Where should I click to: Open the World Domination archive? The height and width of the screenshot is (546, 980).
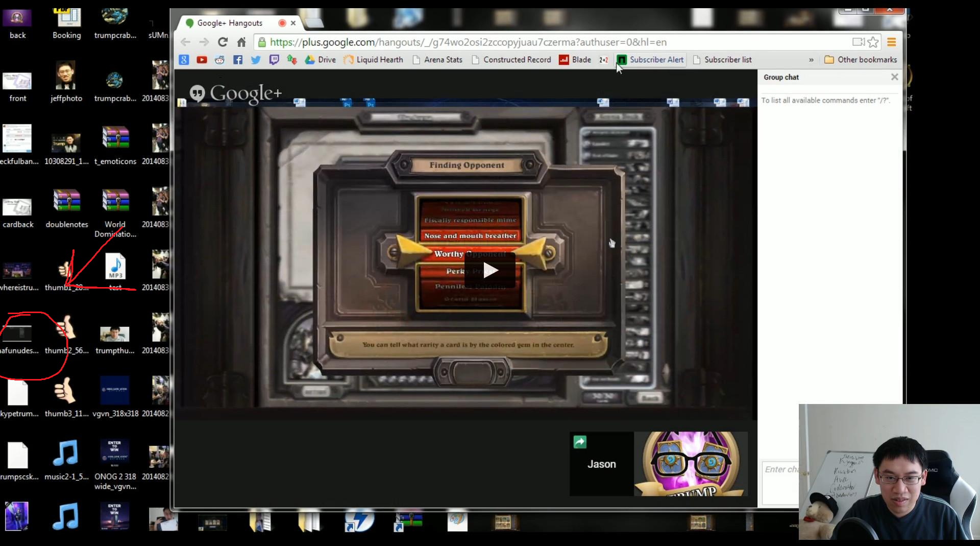115,213
